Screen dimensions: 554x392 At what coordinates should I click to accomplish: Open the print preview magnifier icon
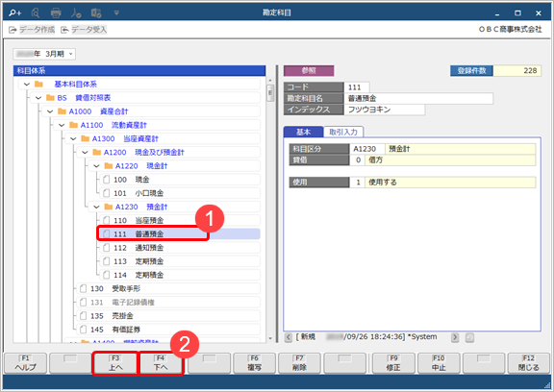tap(36, 13)
